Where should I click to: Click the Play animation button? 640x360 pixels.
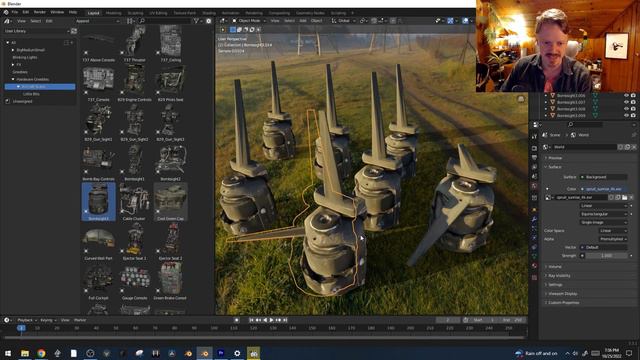click(x=271, y=320)
